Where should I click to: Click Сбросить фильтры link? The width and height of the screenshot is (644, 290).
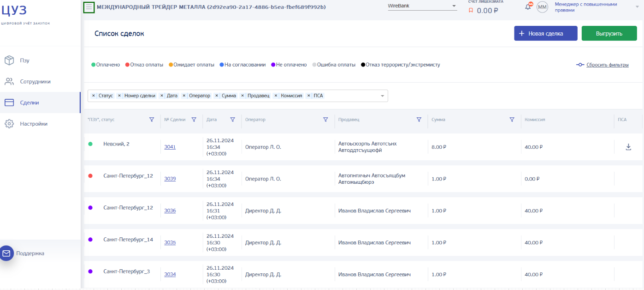click(607, 65)
